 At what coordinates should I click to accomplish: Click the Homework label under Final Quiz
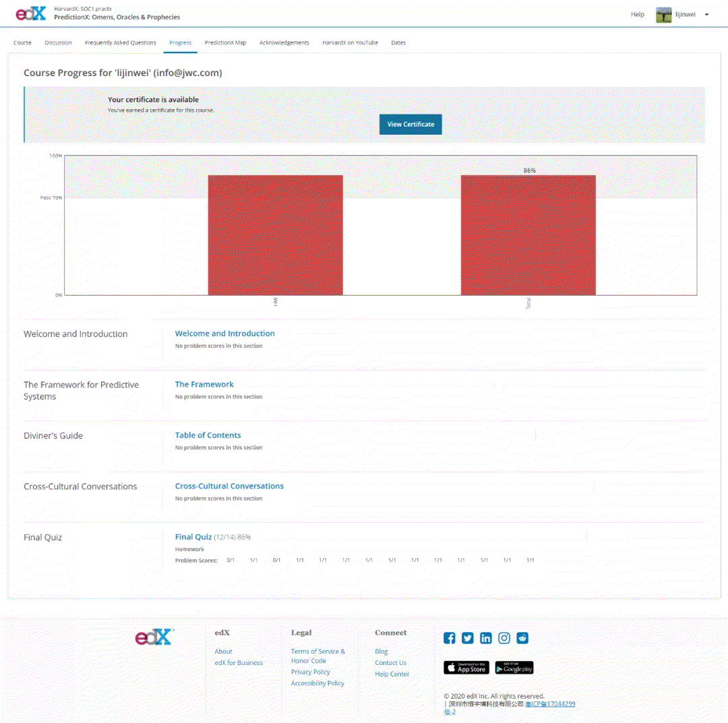(189, 549)
